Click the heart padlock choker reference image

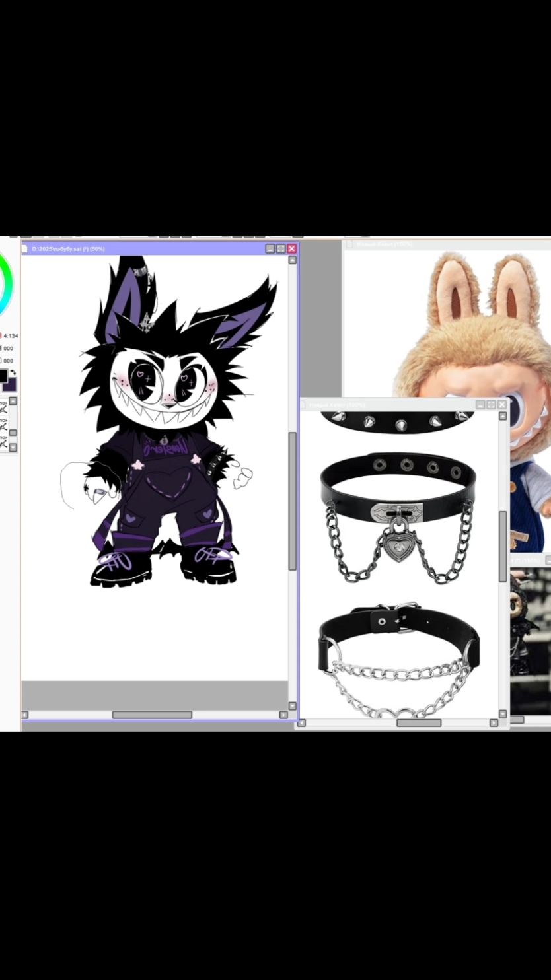point(398,517)
